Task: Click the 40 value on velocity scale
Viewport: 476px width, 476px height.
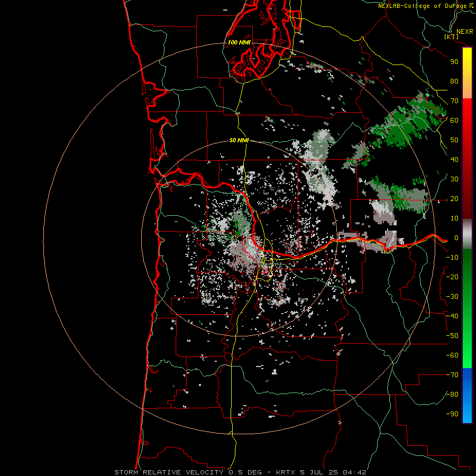Action: (x=454, y=160)
